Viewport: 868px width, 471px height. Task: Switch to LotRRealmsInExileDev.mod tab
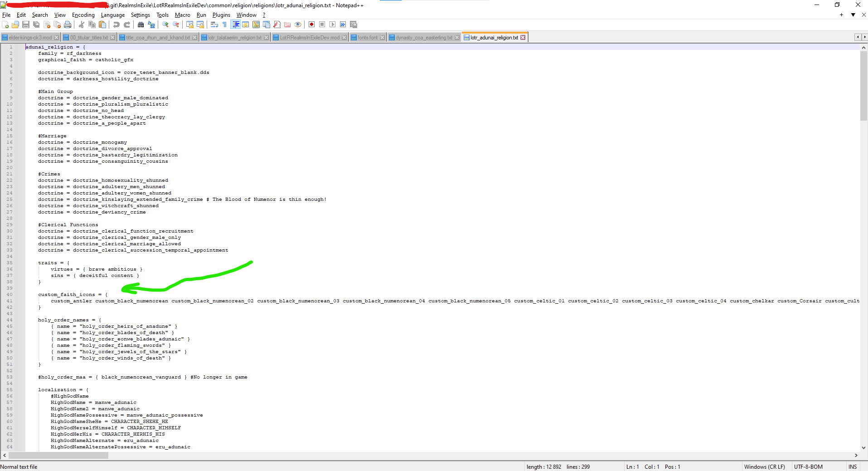coord(310,38)
